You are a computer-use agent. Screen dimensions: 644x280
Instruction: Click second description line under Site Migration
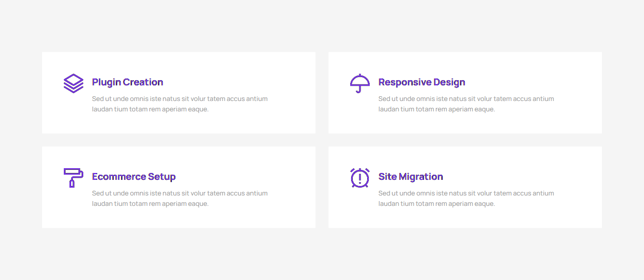437,204
